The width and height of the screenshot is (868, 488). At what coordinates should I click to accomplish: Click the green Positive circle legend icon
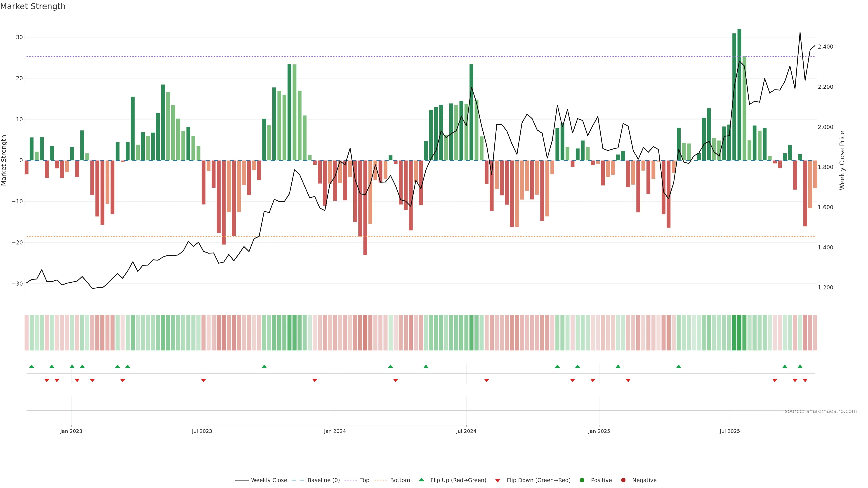582,480
